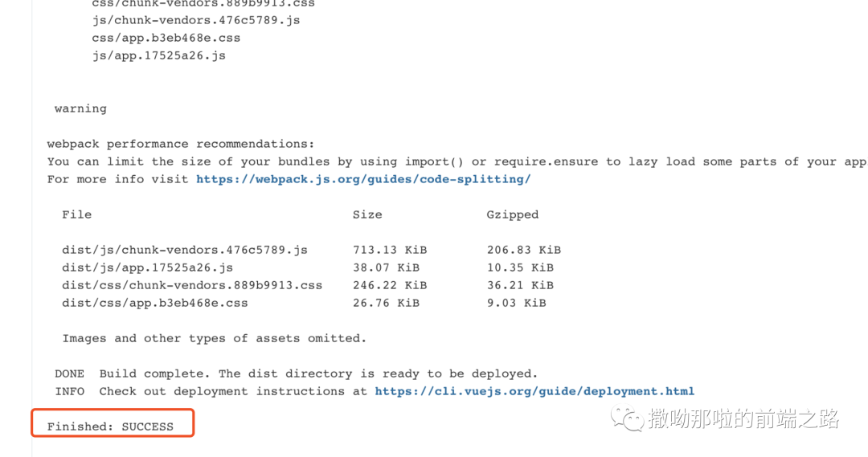
Task: Click 'webpack performance recommendations:' heading
Action: (x=181, y=144)
